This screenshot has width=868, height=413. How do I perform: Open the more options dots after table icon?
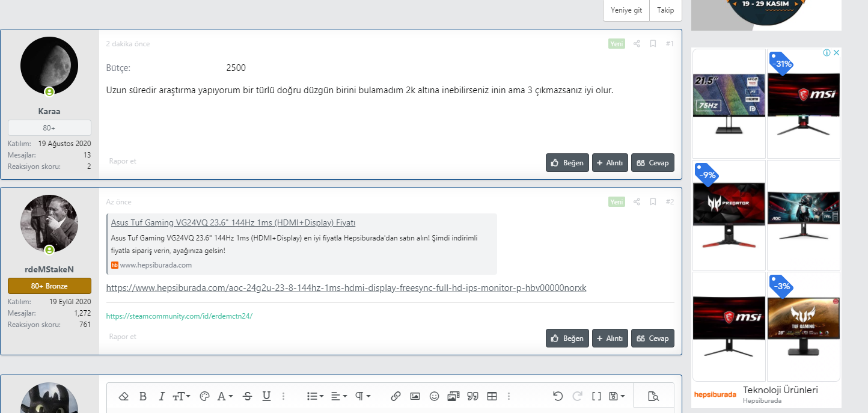(509, 396)
